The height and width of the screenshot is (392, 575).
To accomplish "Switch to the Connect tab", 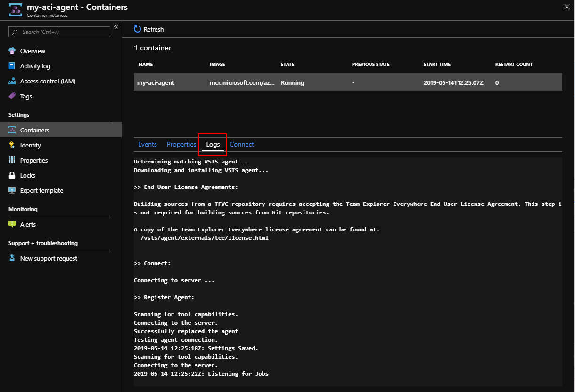I will (242, 144).
